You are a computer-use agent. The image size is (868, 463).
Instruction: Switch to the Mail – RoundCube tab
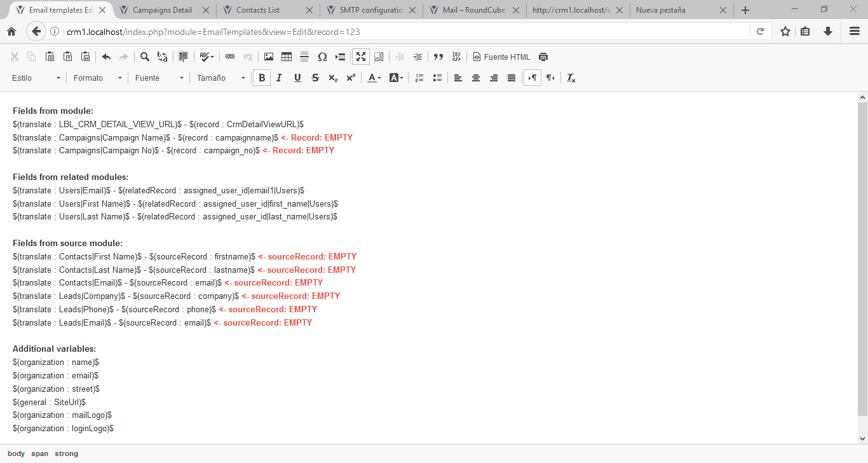[473, 10]
